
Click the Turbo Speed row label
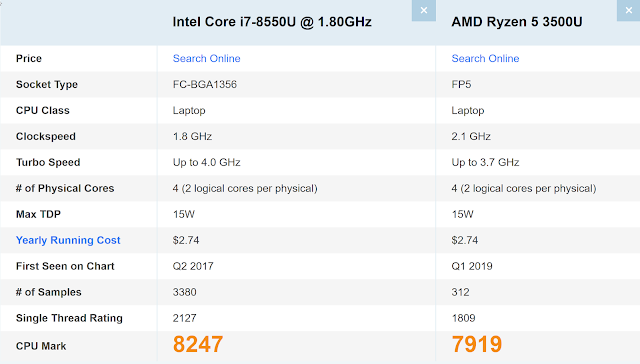point(48,162)
